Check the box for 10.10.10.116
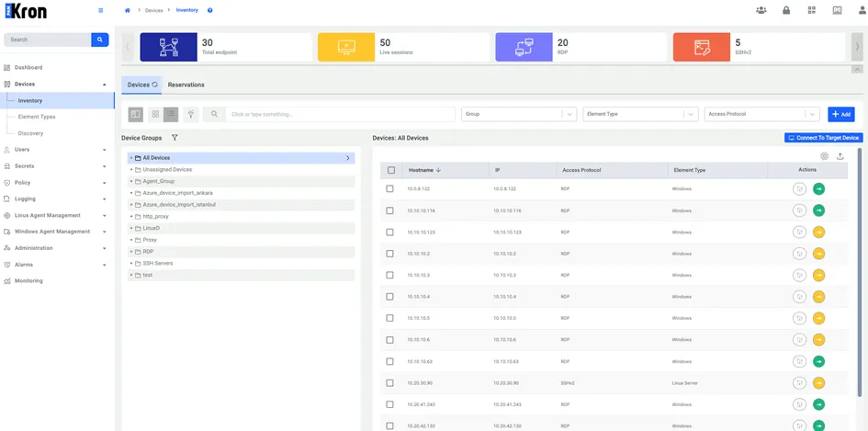This screenshot has width=868, height=431. tap(389, 210)
